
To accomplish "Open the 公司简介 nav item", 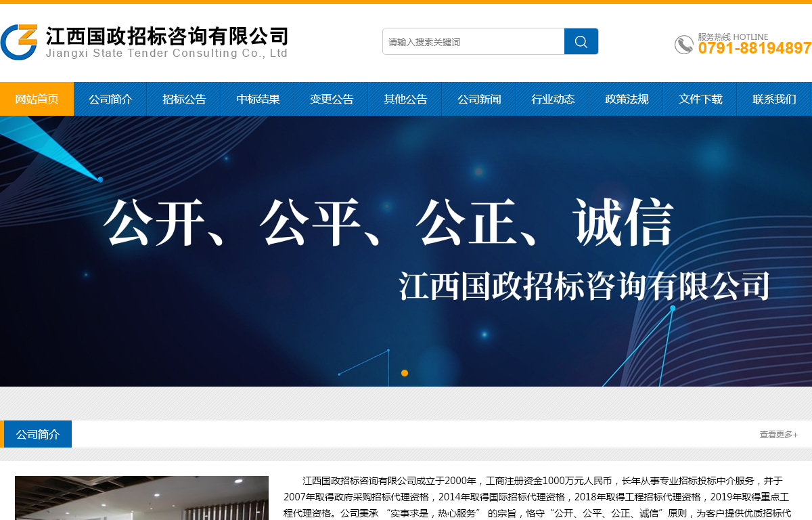I will (110, 99).
